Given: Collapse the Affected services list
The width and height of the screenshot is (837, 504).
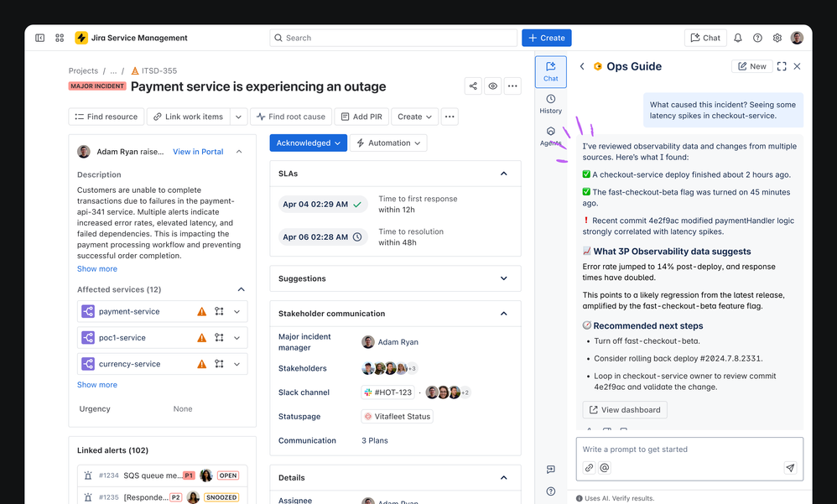Looking at the screenshot, I should [x=242, y=289].
